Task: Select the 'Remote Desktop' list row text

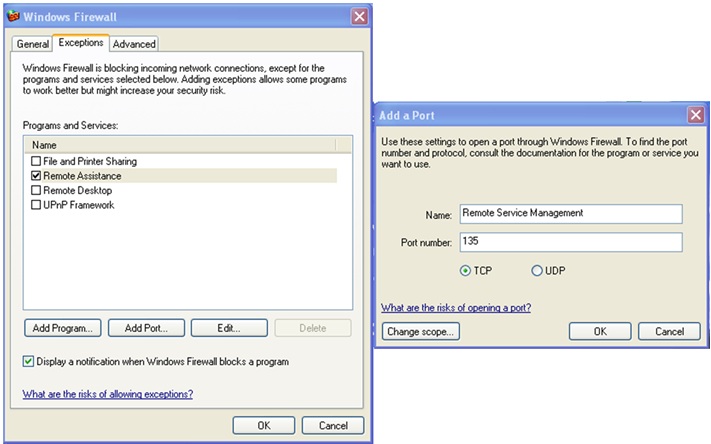Action: pyautogui.click(x=78, y=190)
